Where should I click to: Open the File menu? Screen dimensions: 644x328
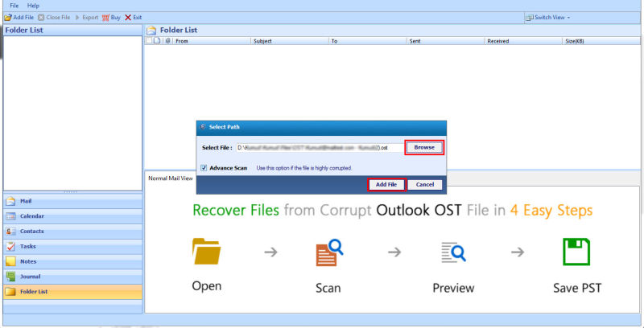(14, 6)
